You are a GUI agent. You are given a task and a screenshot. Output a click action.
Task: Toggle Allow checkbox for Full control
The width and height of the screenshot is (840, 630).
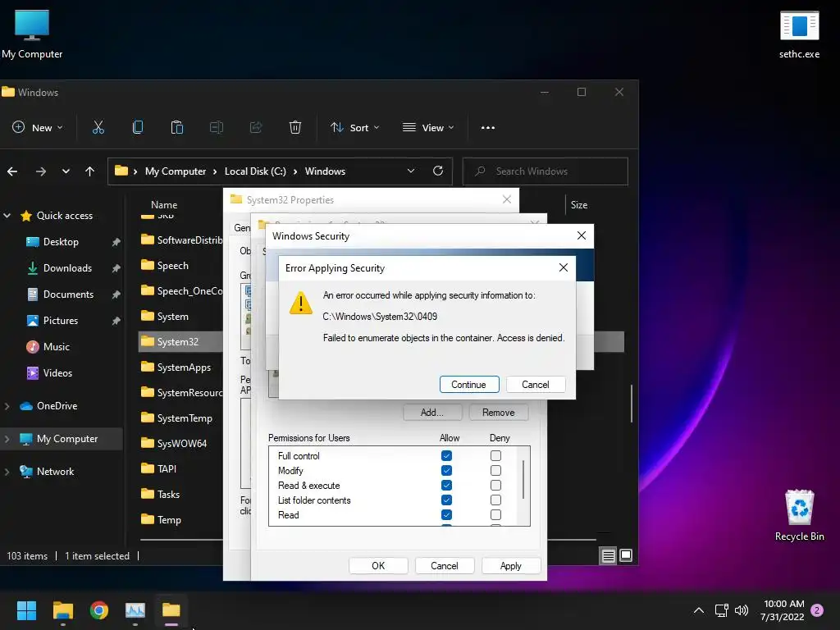[446, 455]
